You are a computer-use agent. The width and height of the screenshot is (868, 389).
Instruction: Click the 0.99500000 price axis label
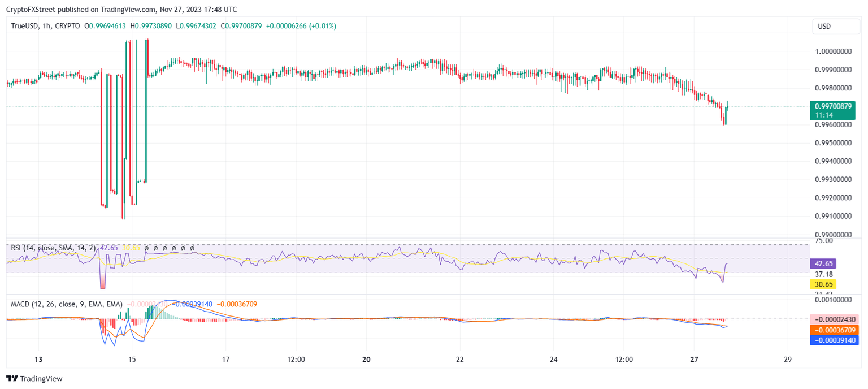[x=833, y=143]
